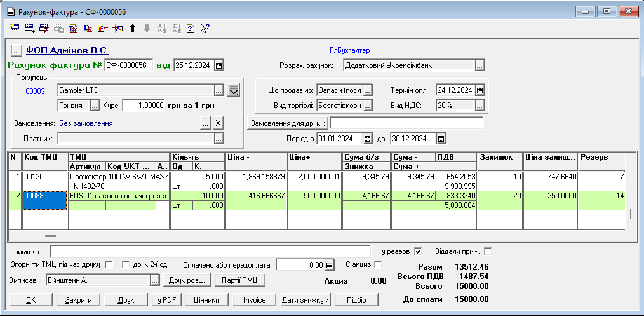644x316 pixels.
Task: Open the help document icon in toolbar
Action: click(x=190, y=28)
